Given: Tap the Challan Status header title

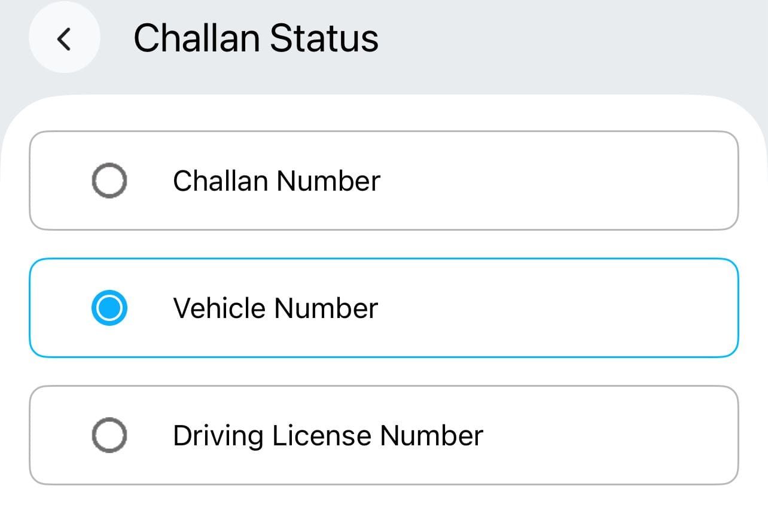Looking at the screenshot, I should [256, 37].
